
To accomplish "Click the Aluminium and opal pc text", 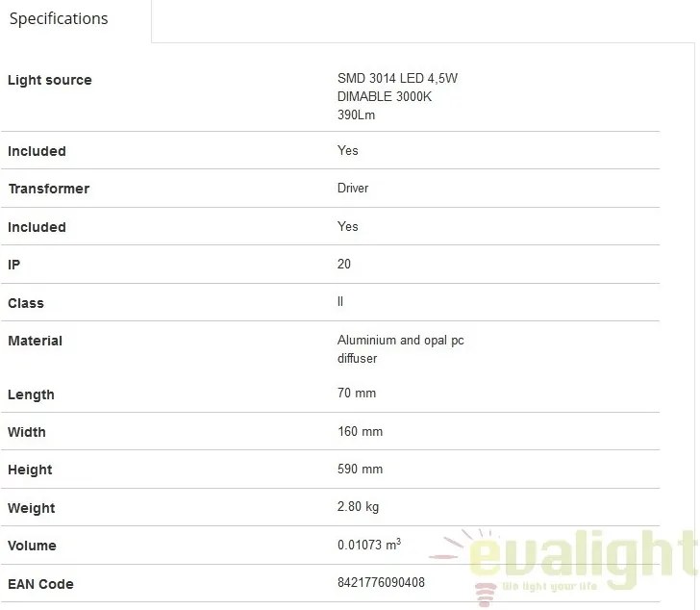I will pyautogui.click(x=400, y=341).
